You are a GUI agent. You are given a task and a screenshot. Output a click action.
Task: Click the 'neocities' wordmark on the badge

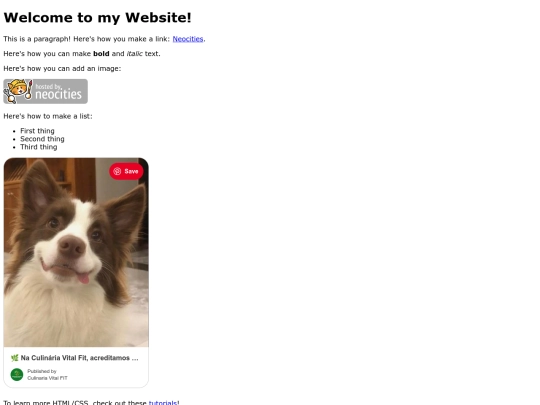click(x=59, y=94)
